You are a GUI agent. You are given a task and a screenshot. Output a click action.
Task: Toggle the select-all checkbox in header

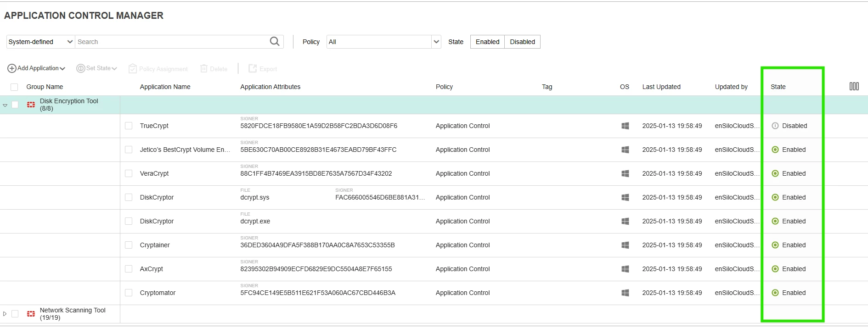14,87
